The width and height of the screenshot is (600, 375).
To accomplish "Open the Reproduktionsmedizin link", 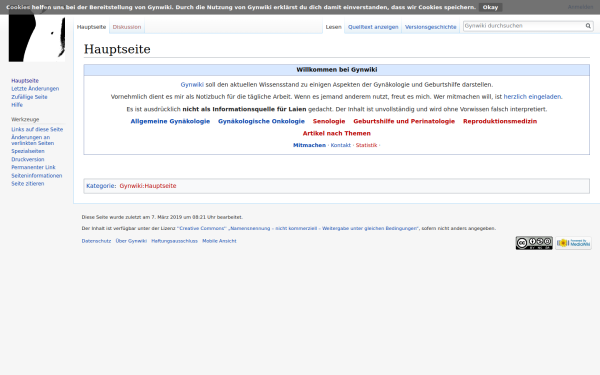I will click(x=500, y=121).
